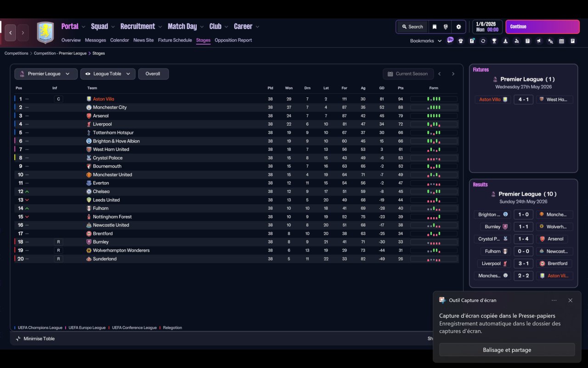
Task: Switch to the Messages tab
Action: click(96, 40)
